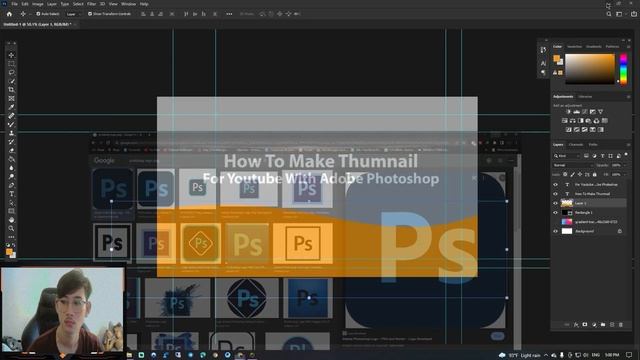Select the Eraser tool

(x=11, y=151)
